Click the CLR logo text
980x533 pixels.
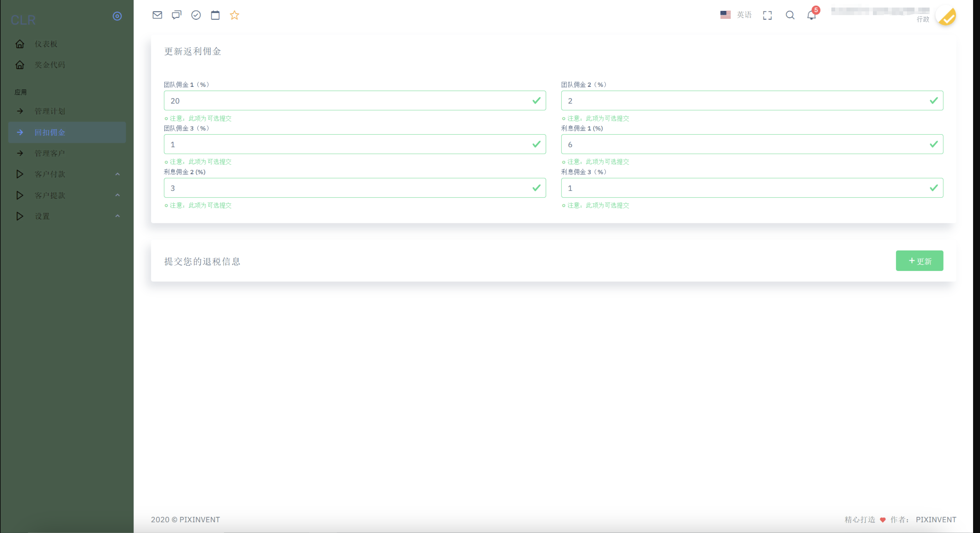23,20
